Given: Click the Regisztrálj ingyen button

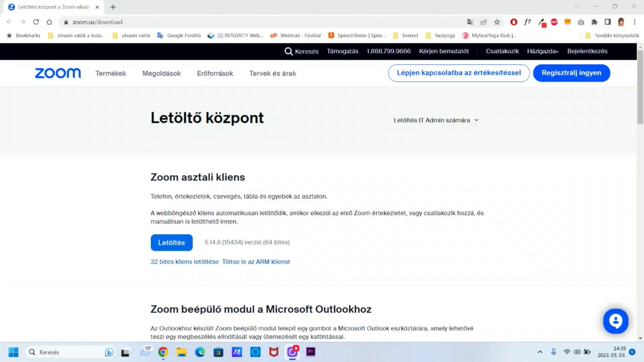Looking at the screenshot, I should click(x=571, y=73).
